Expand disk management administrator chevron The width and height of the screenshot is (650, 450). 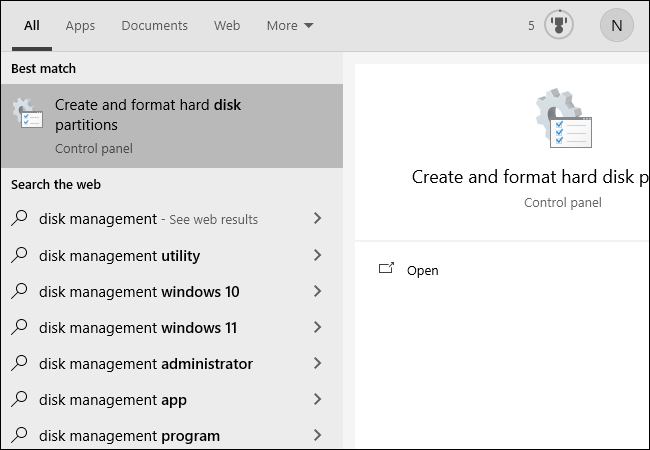(317, 363)
